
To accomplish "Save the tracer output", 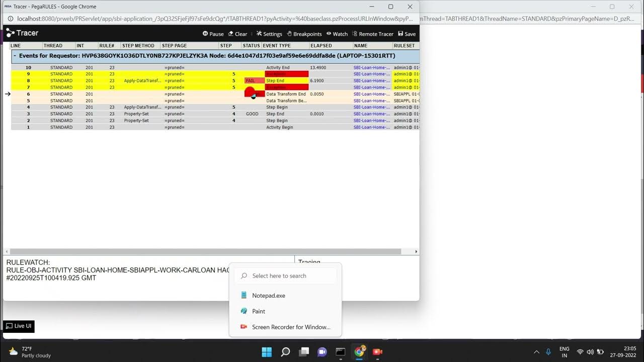I will coord(407,34).
